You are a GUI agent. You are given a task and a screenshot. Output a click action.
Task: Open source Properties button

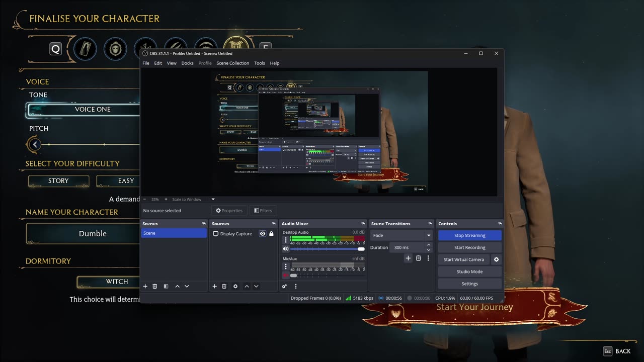(229, 211)
